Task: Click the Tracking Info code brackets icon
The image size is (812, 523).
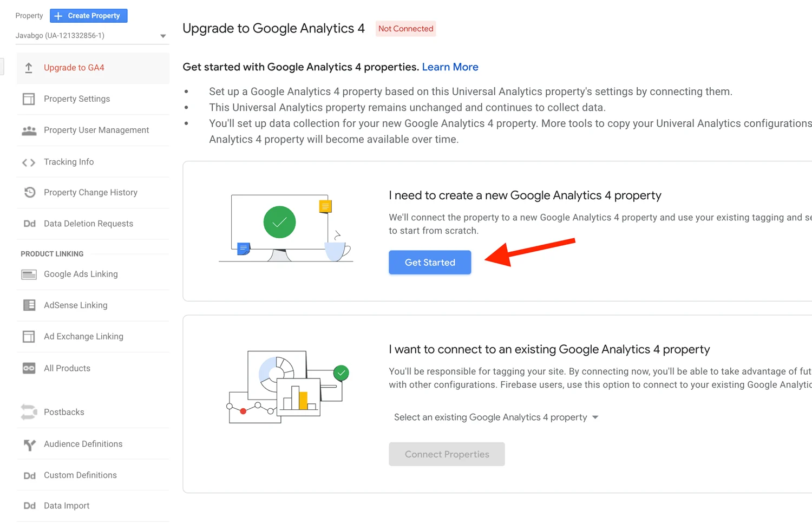Action: 29,162
